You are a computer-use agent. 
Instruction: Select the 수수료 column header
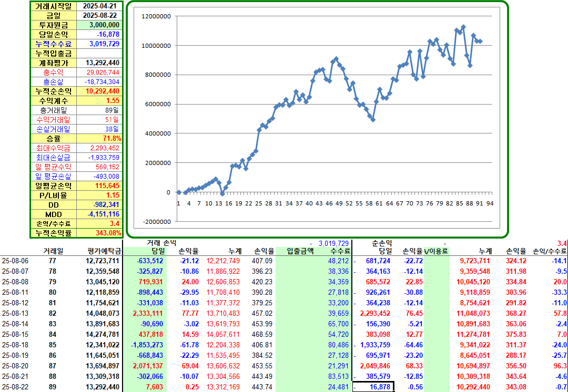click(340, 251)
